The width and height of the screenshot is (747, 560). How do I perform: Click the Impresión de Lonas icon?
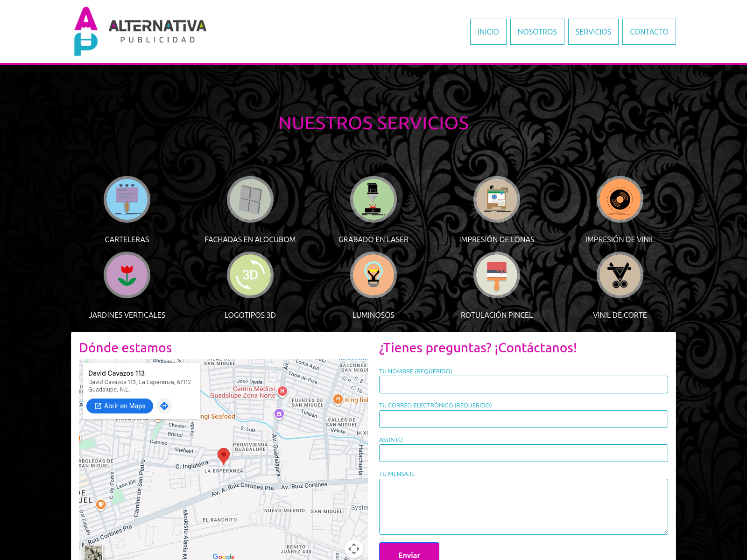[x=497, y=199]
